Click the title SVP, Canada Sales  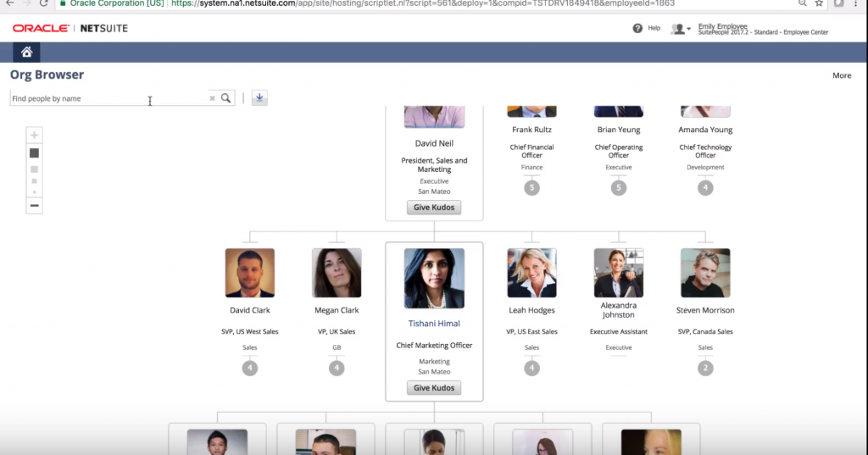tap(705, 331)
